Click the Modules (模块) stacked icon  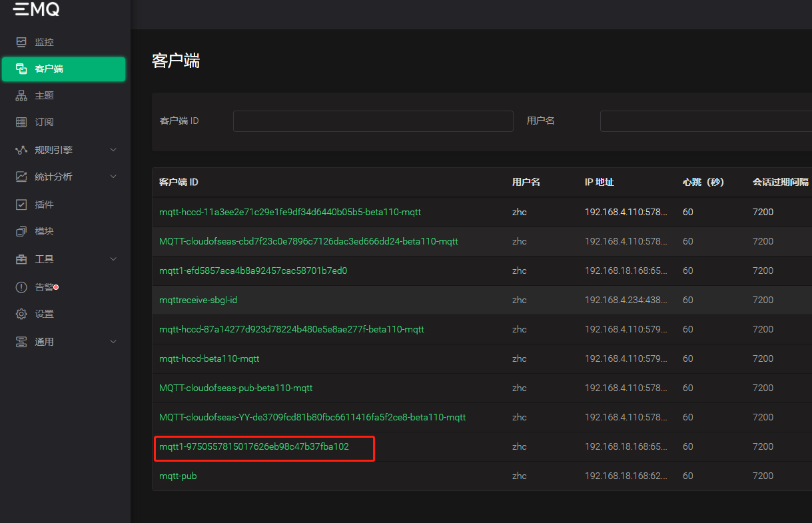[x=21, y=231]
